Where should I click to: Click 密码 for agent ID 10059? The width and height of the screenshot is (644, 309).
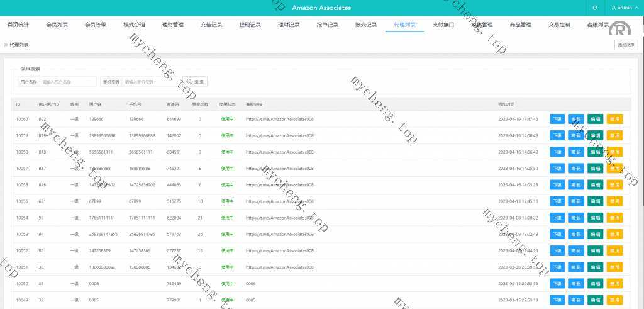(x=576, y=135)
